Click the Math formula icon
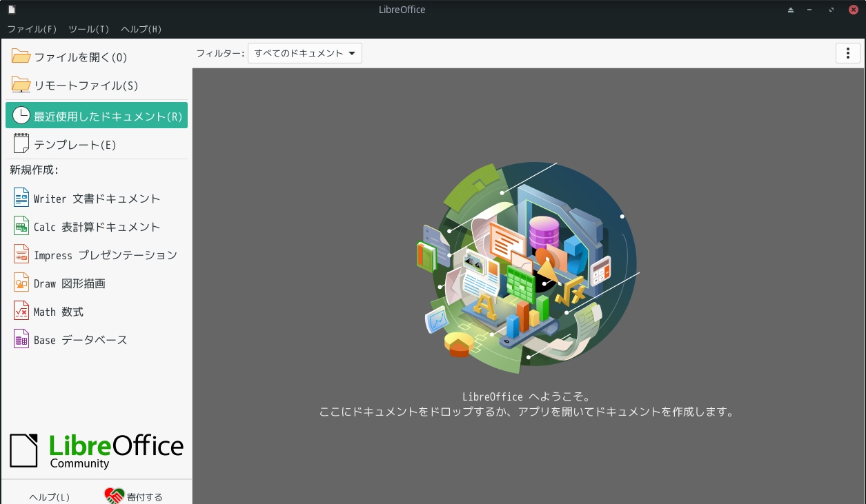Image resolution: width=866 pixels, height=504 pixels. 21,311
